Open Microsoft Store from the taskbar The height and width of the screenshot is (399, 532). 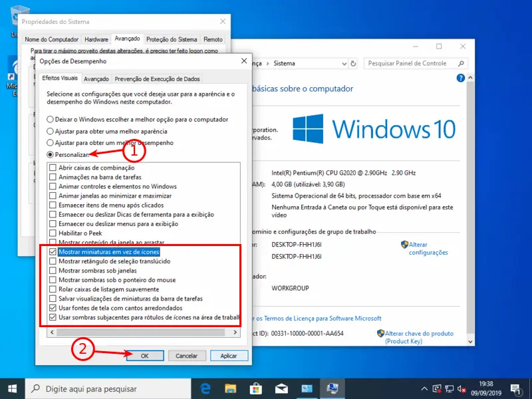pyautogui.click(x=256, y=389)
